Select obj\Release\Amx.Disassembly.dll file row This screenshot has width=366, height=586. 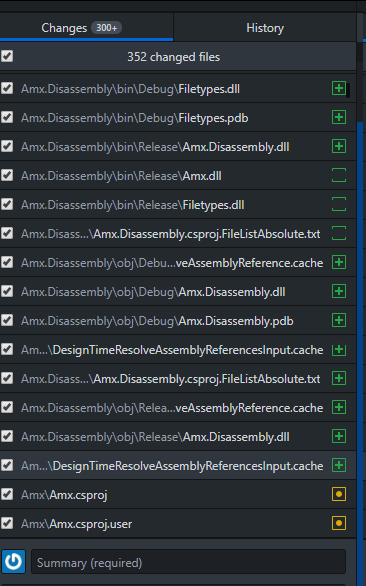pyautogui.click(x=178, y=437)
